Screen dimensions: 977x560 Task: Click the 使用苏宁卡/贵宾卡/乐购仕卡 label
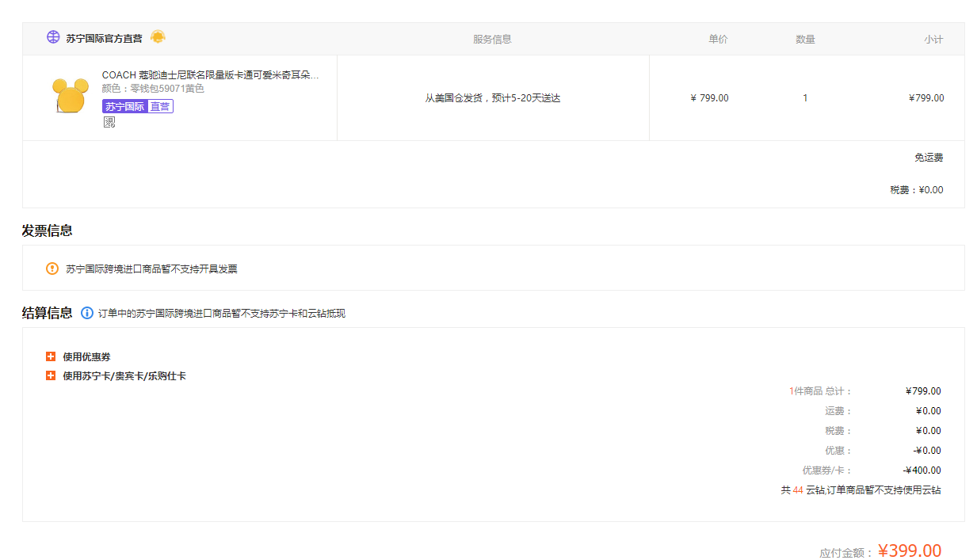[x=124, y=376]
